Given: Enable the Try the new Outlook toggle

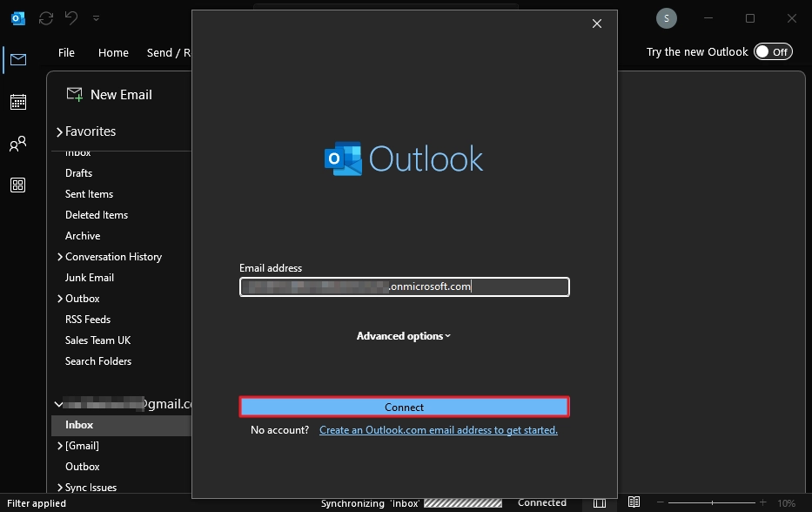Looking at the screenshot, I should click(773, 51).
